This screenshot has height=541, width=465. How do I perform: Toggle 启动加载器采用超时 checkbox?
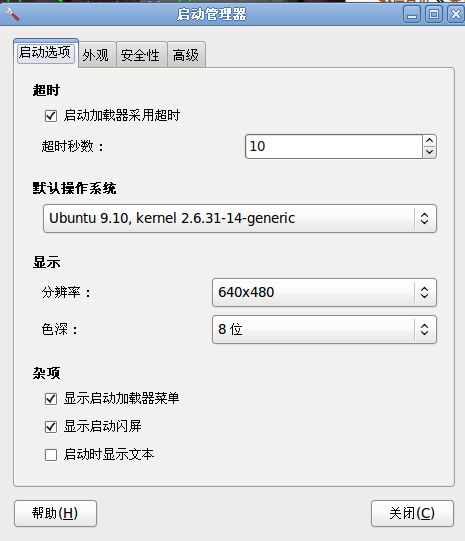coord(51,116)
